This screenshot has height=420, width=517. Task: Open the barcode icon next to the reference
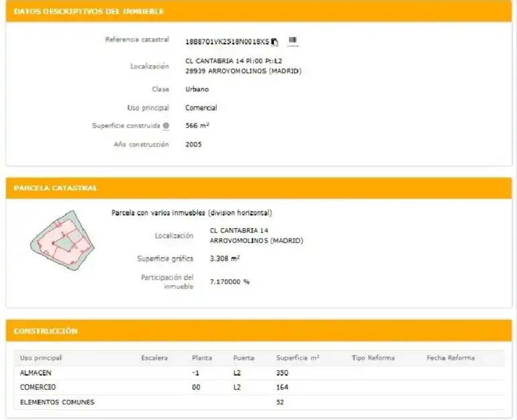(293, 41)
